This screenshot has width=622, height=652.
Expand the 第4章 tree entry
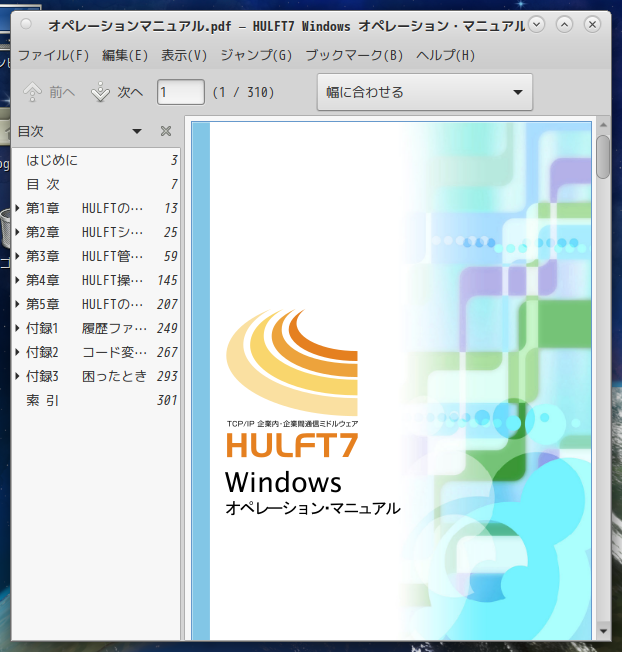coord(17,280)
